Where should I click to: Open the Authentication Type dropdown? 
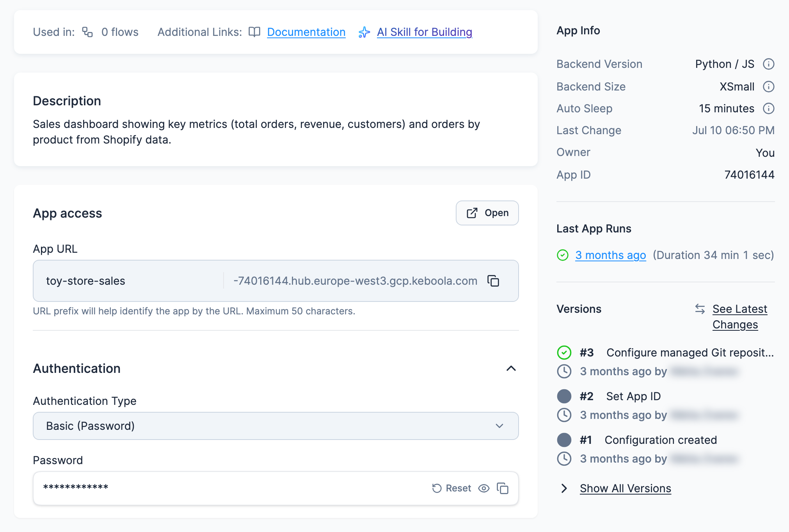276,426
